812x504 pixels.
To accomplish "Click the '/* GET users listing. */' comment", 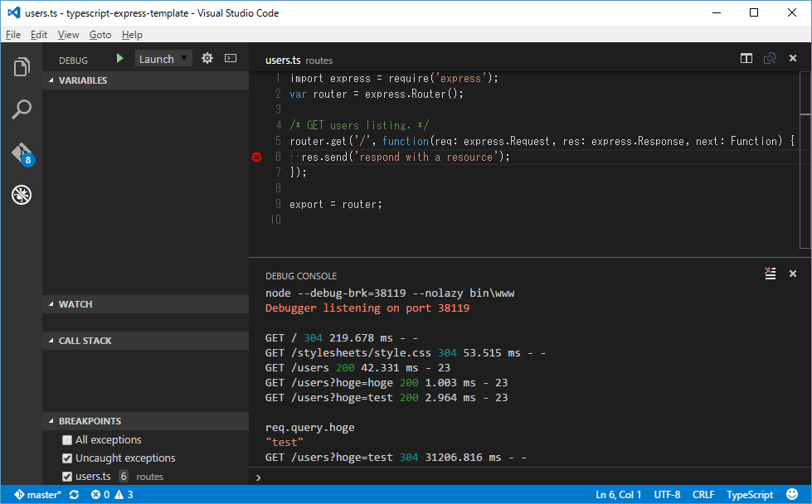I will 359,125.
